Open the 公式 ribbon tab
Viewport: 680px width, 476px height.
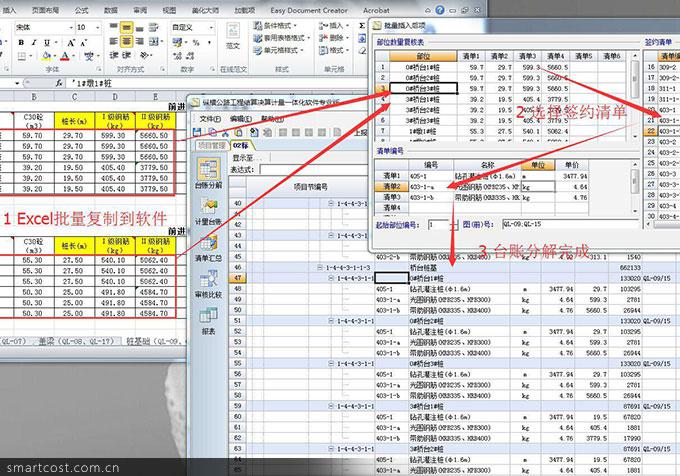point(81,10)
